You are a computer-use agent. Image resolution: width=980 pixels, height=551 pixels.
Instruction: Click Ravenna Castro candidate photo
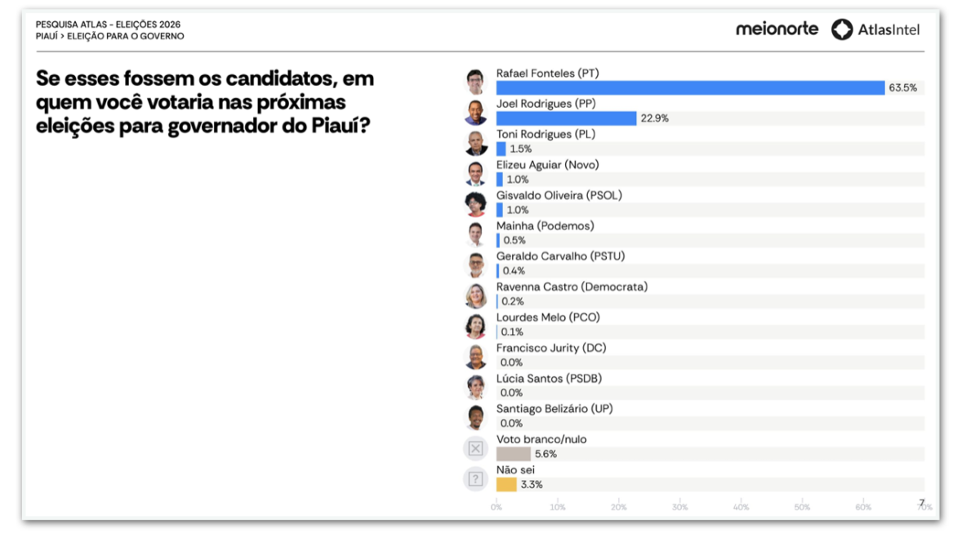tap(476, 295)
